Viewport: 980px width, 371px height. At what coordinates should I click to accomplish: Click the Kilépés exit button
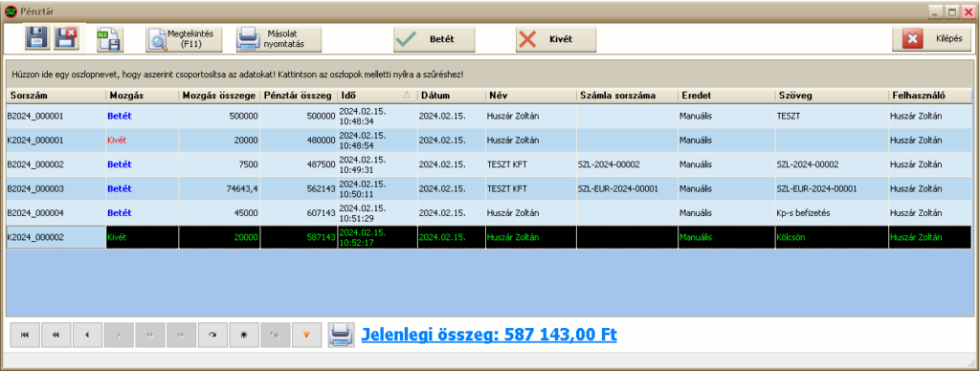click(932, 38)
